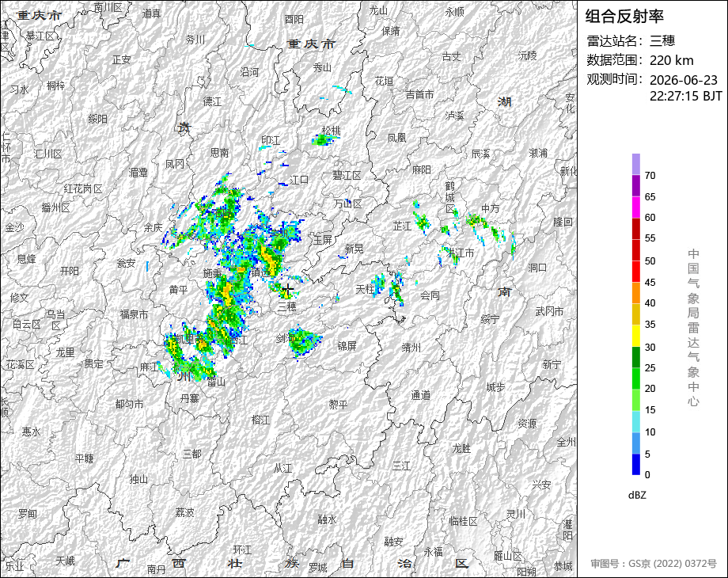Click the 三都 county label
This screenshot has height=578, width=728.
(x=191, y=454)
